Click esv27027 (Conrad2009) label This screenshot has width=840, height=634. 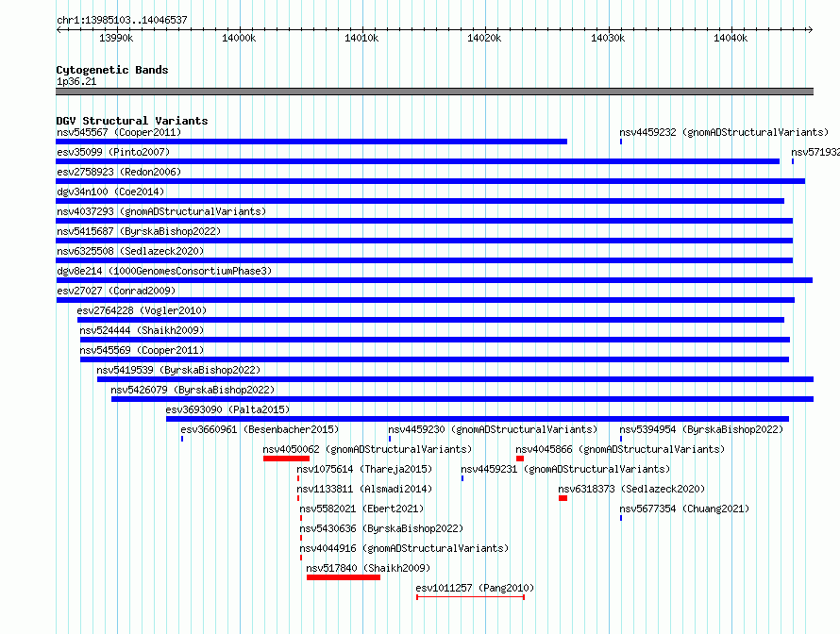point(116,291)
